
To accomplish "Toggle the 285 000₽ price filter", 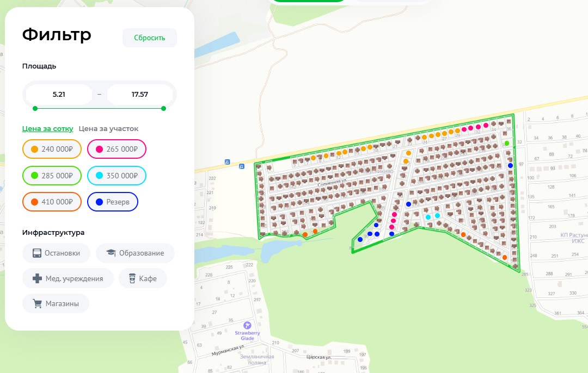I will tap(52, 176).
